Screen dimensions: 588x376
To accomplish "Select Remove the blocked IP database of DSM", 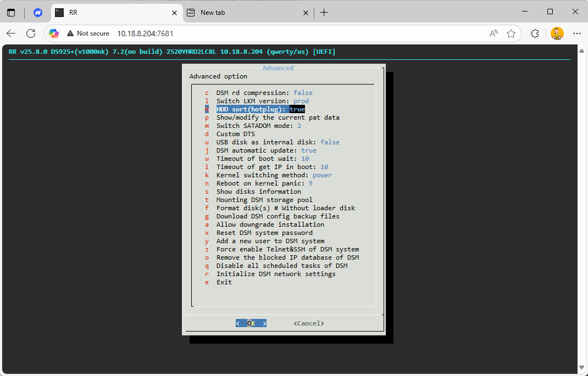I will point(282,257).
